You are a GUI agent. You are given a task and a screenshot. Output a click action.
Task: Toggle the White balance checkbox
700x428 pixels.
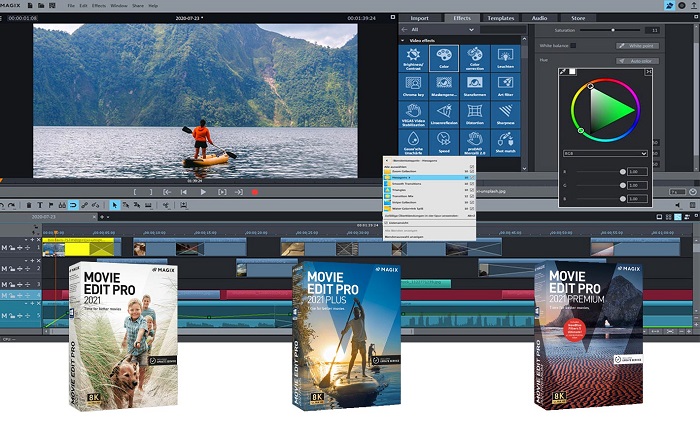(573, 46)
